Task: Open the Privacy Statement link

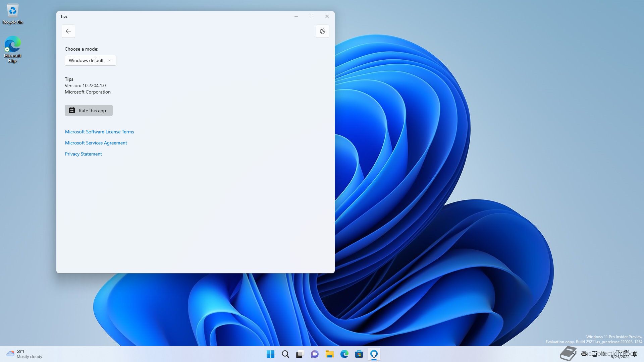Action: [x=84, y=154]
